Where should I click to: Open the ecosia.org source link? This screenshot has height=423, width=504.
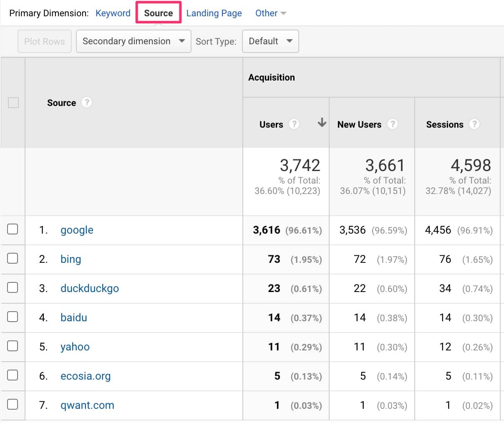pos(86,376)
